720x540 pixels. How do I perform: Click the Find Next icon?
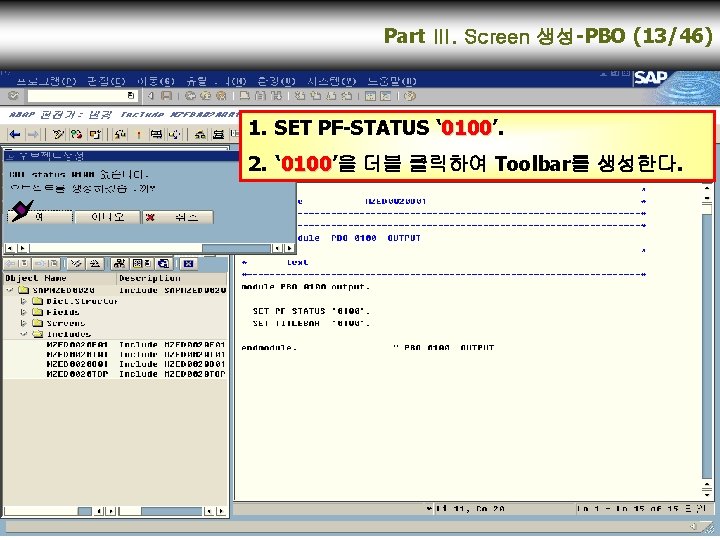(x=276, y=96)
